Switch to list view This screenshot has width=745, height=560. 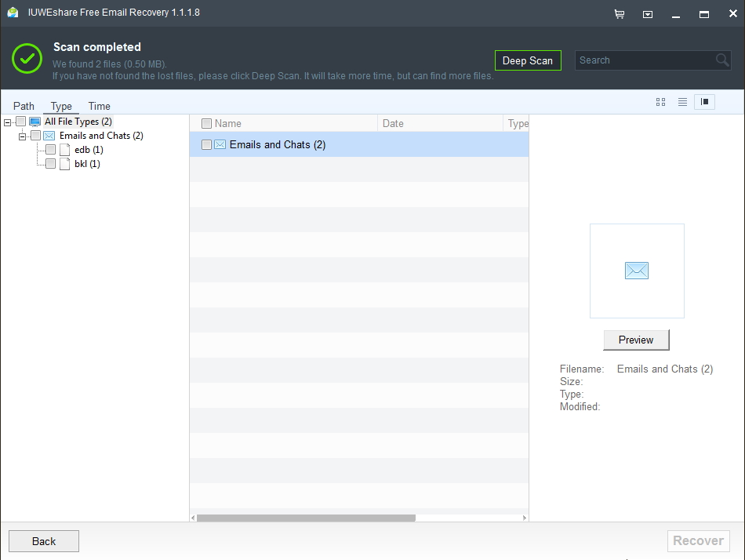click(682, 102)
